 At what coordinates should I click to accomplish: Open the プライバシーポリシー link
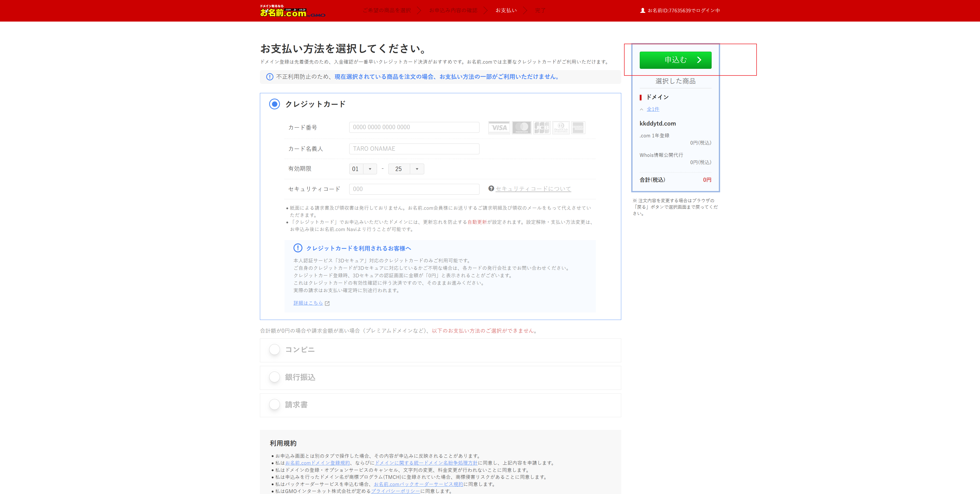point(395,491)
